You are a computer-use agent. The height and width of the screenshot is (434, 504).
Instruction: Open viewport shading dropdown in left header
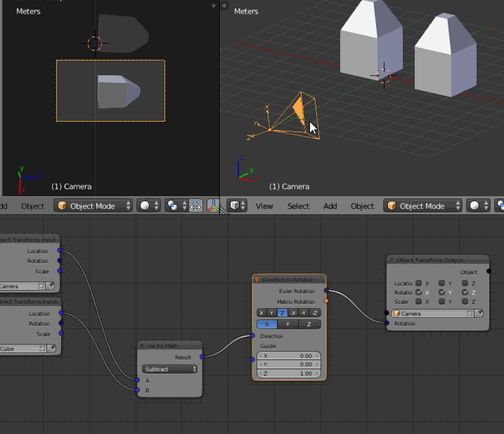tap(148, 205)
